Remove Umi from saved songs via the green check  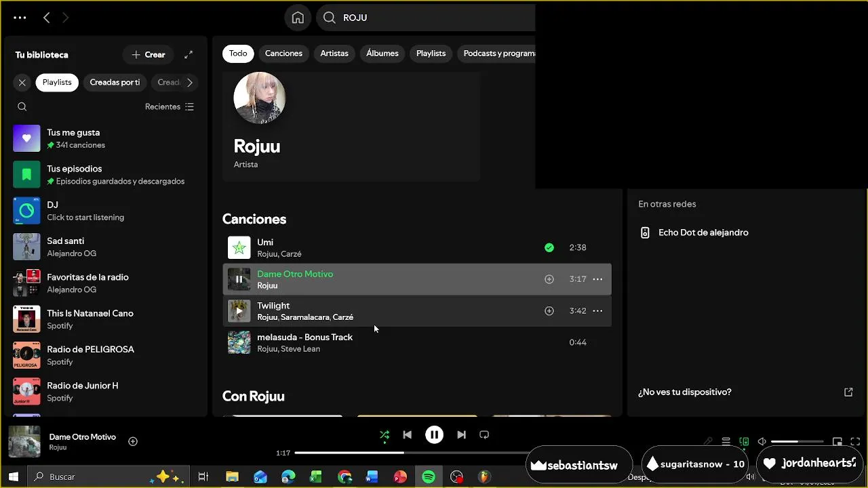tap(549, 247)
